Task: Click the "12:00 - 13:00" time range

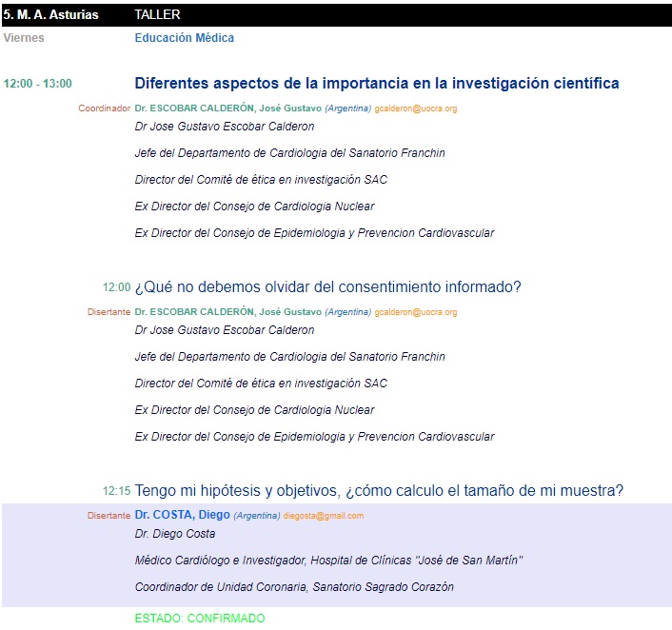Action: click(x=38, y=83)
